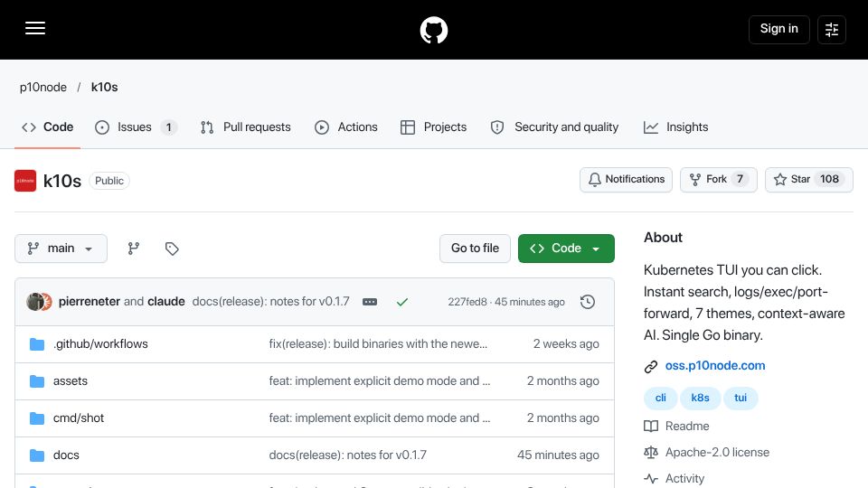This screenshot has height=488, width=868.
Task: Select the tui topic tag
Action: click(741, 398)
